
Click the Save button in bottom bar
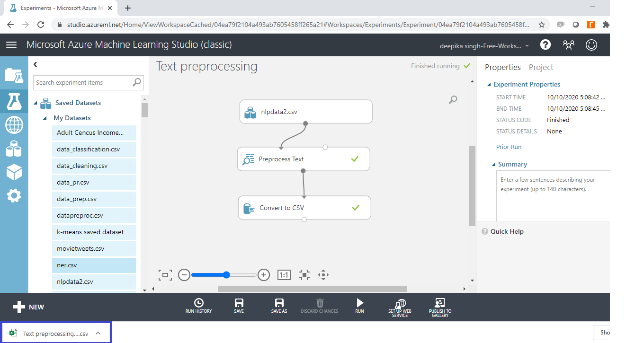(239, 306)
